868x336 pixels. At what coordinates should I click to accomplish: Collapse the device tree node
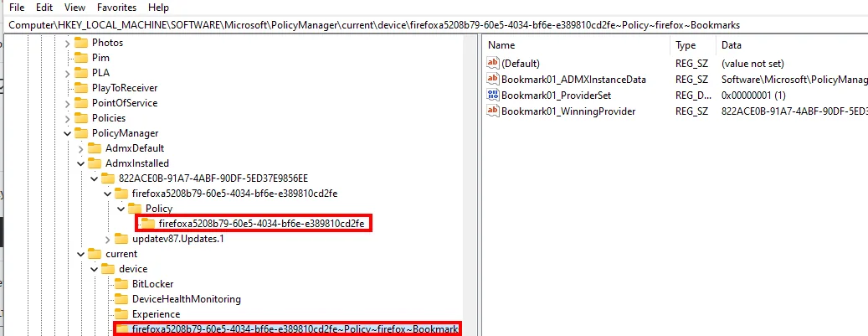point(95,269)
